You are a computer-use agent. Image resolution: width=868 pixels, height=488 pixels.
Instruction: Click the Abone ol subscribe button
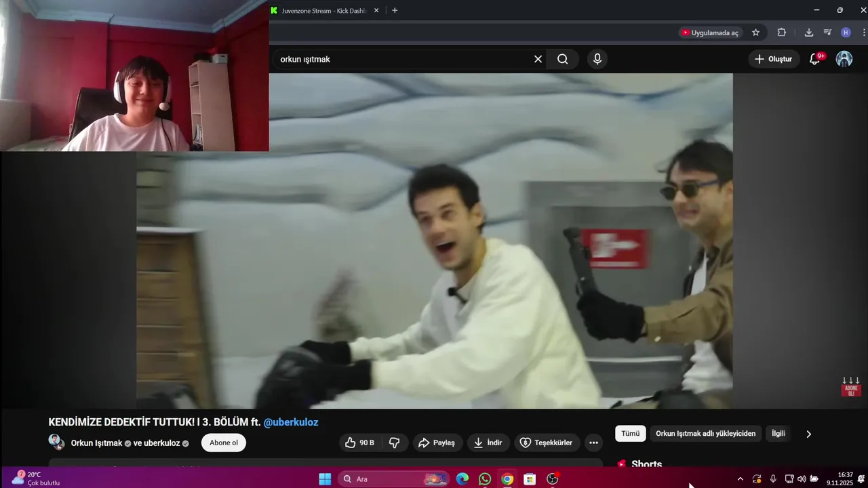(224, 443)
